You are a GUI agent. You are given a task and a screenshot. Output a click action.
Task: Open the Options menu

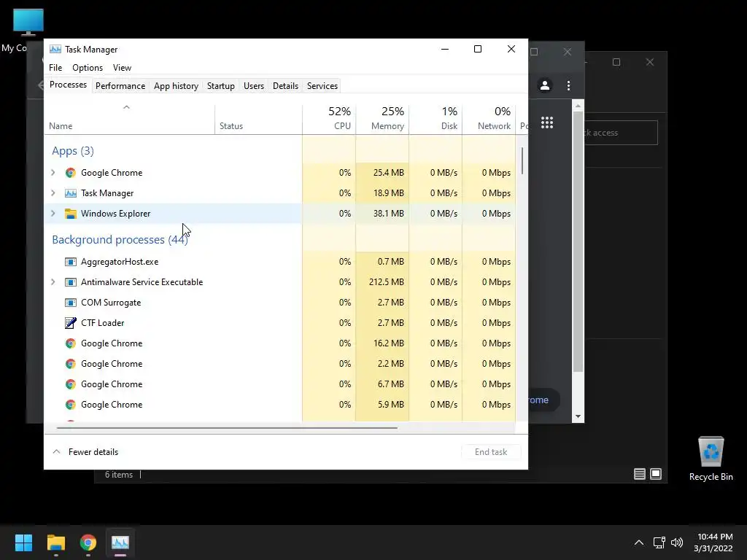point(88,68)
